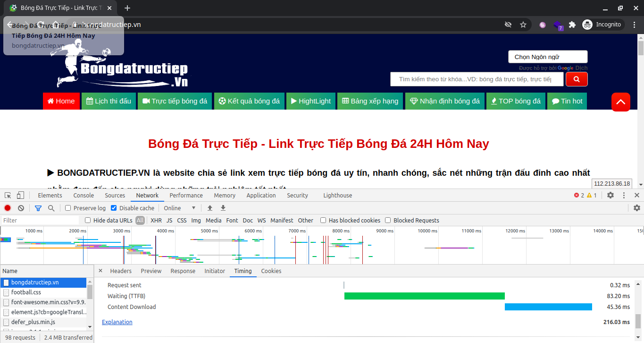This screenshot has width=644, height=343.
Task: Open the Chọn Ngôn ngữ language selector
Action: pos(547,57)
